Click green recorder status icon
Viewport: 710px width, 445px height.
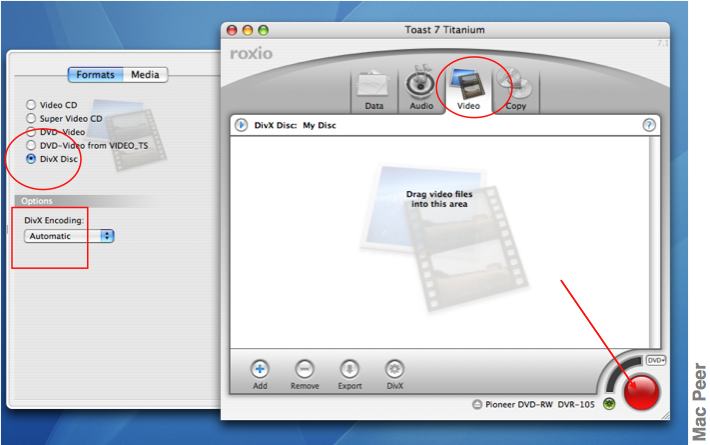(609, 404)
